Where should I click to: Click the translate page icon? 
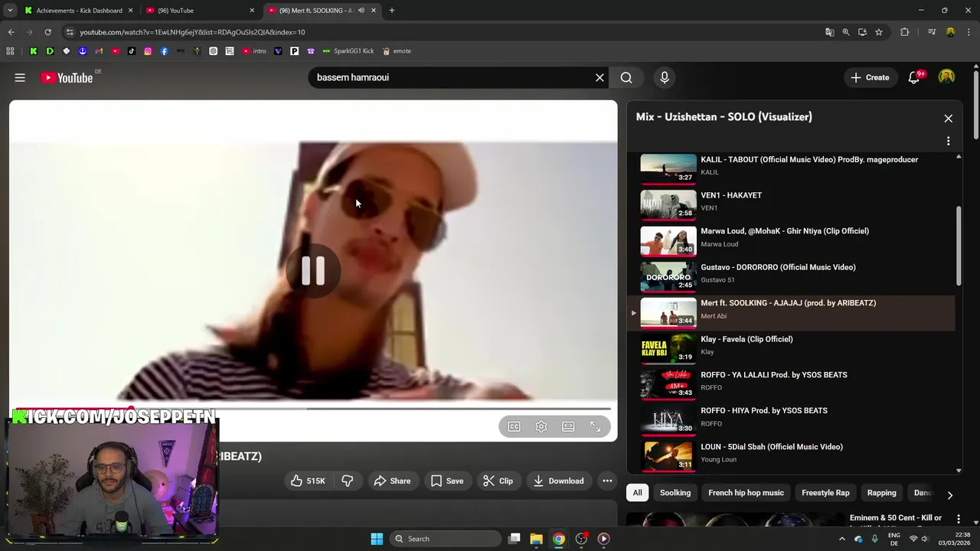click(x=829, y=32)
